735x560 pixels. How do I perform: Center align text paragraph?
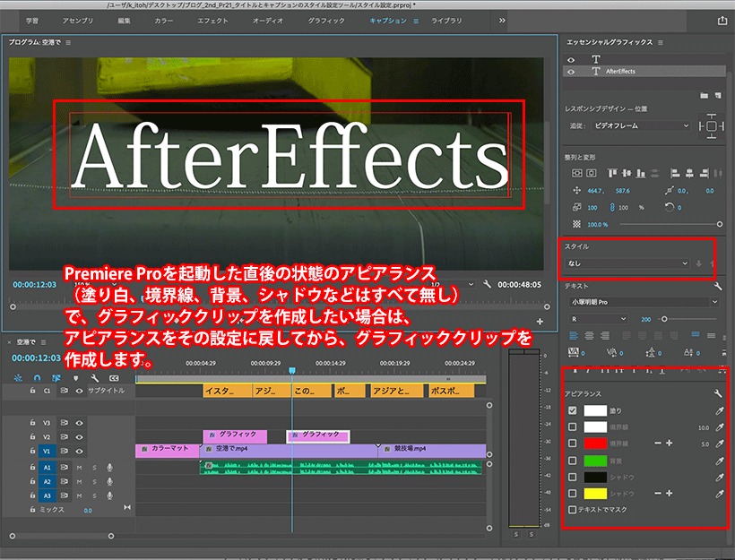tap(589, 335)
